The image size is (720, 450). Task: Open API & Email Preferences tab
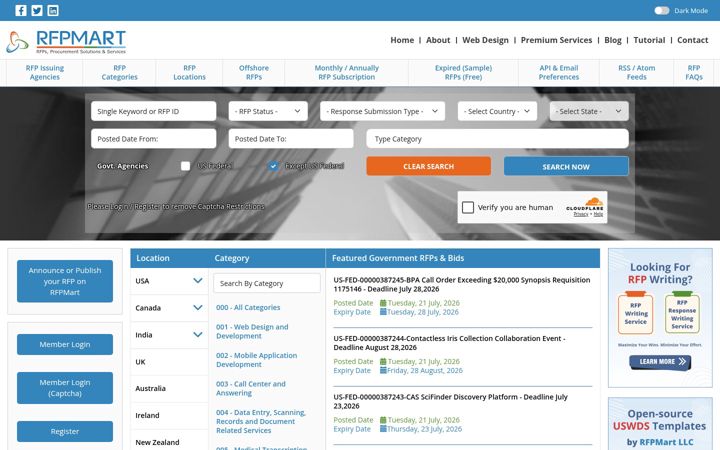(559, 73)
